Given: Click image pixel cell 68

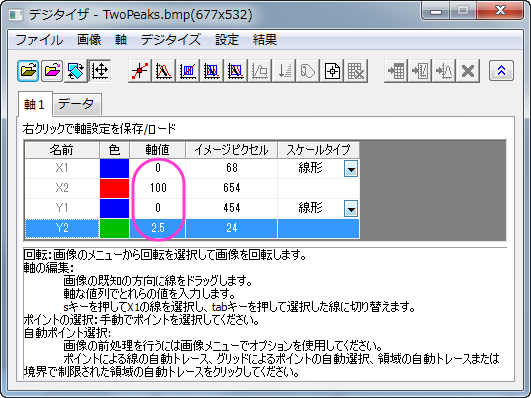Looking at the screenshot, I should (x=232, y=168).
